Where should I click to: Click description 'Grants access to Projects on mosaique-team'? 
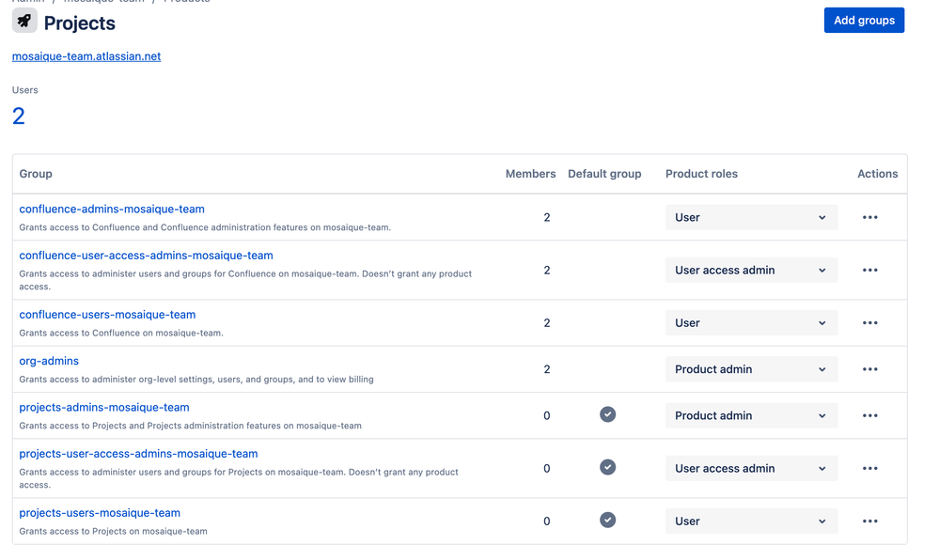113,531
